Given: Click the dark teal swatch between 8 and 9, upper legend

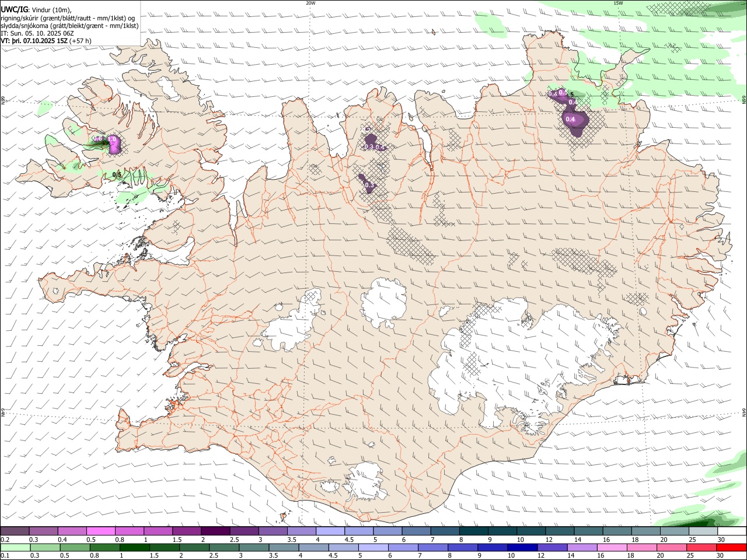Looking at the screenshot, I should (474, 531).
